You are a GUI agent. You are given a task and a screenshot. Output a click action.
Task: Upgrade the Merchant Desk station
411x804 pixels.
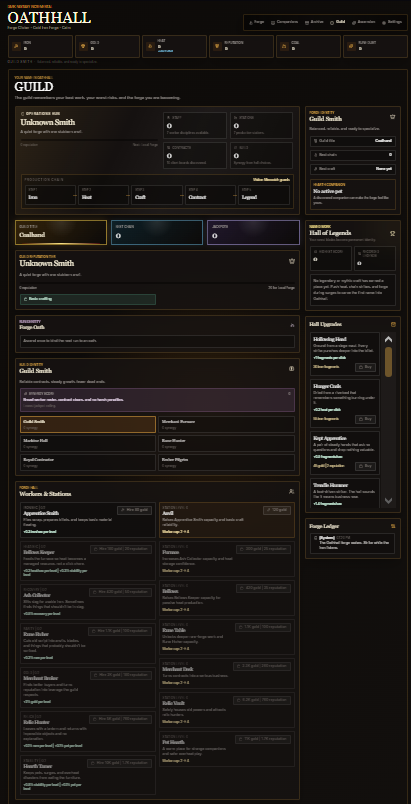click(262, 666)
